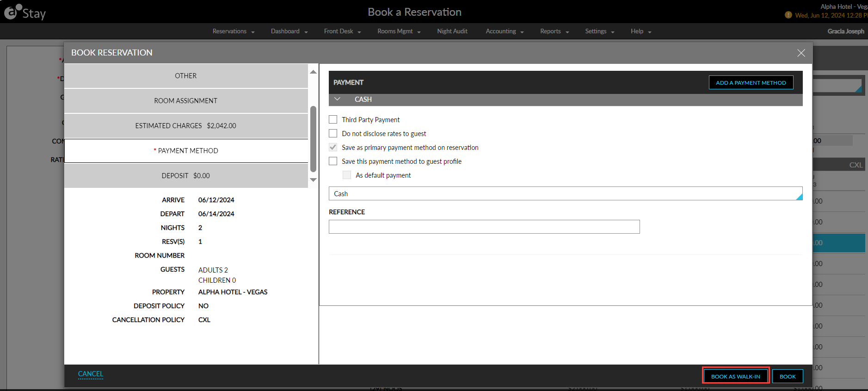Select the Other section tab

[186, 76]
